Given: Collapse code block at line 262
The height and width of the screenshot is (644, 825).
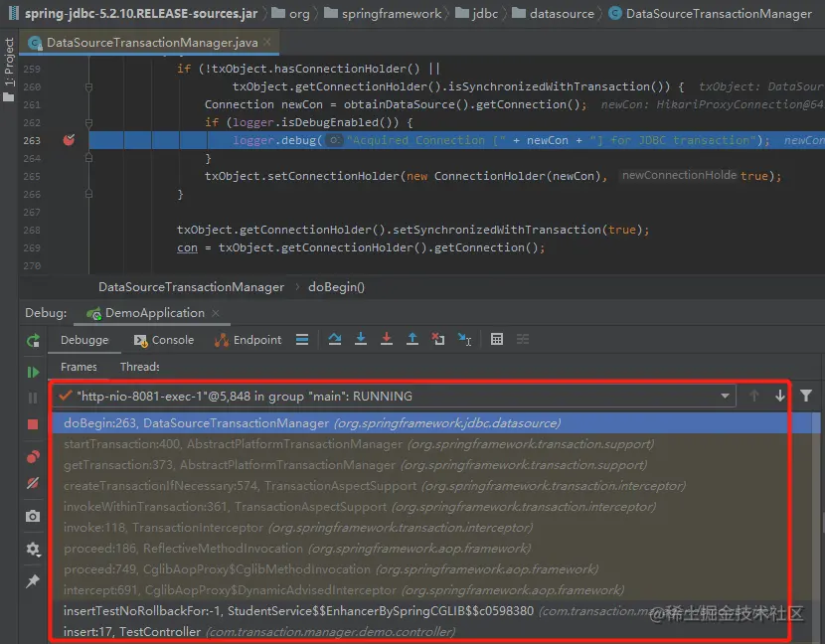Looking at the screenshot, I should 88,122.
